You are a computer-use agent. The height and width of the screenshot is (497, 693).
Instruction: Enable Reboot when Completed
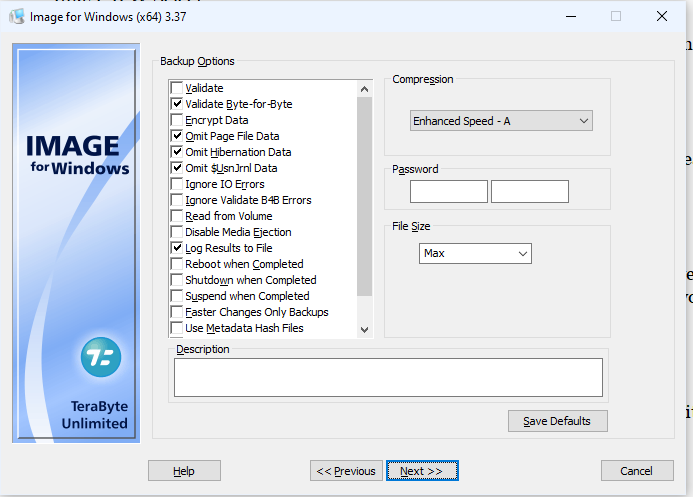(x=177, y=264)
